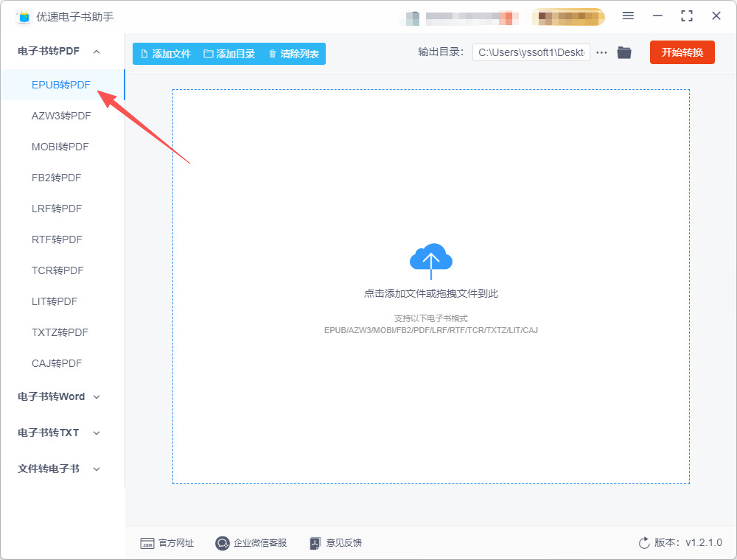Click the red start conversion button
The width and height of the screenshot is (737, 560).
[682, 52]
